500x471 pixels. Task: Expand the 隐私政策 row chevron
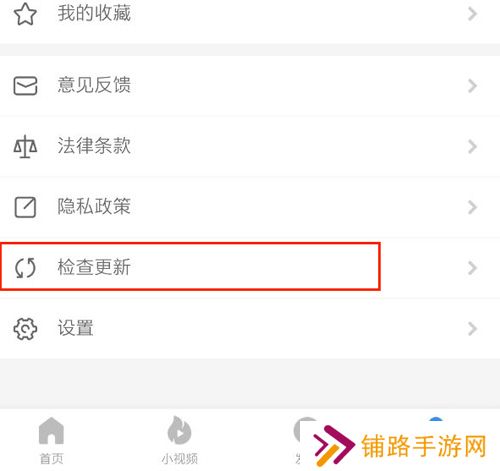(x=472, y=207)
